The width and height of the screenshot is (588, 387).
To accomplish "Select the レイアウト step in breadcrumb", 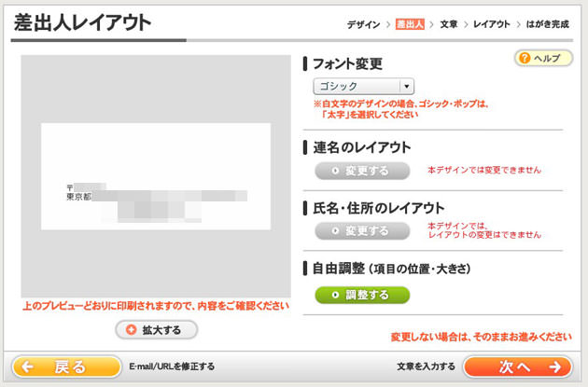I will coord(492,25).
